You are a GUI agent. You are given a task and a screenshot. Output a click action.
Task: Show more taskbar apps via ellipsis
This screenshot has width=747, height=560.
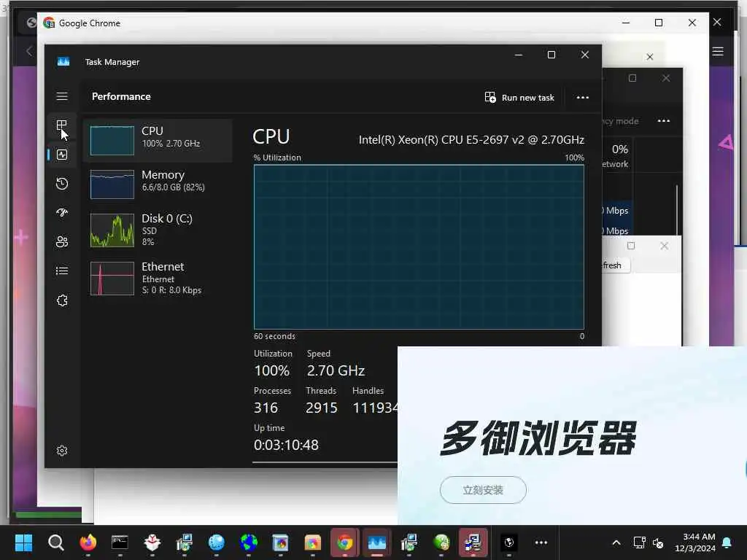click(541, 542)
